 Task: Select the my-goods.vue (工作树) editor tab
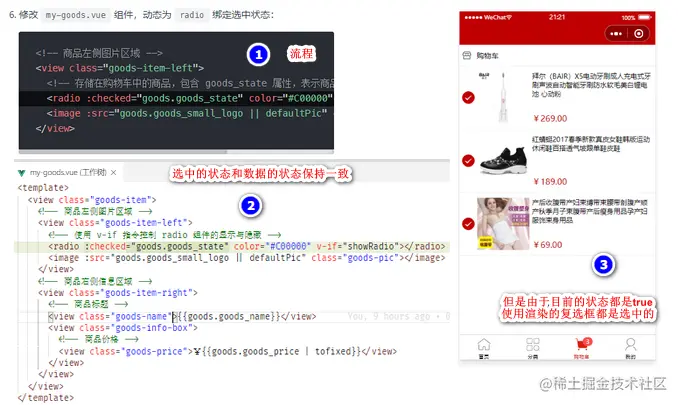click(68, 173)
